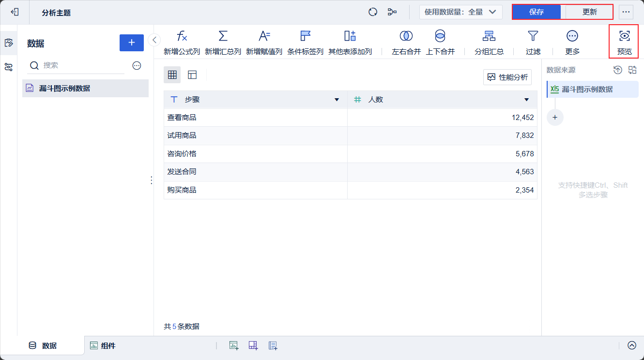Image resolution: width=644 pixels, height=360 pixels.
Task: Select the data edit sidebar icon
Action: (8, 43)
